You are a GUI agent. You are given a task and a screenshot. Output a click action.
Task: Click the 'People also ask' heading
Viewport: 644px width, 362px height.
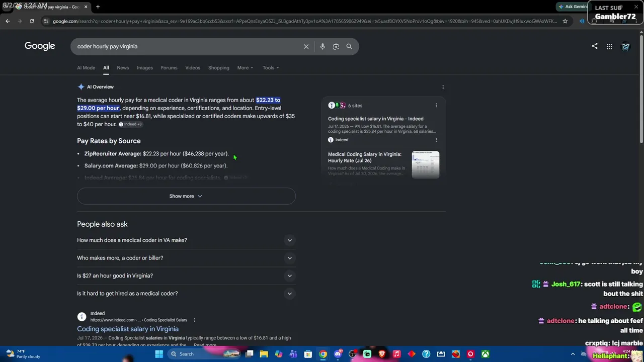tap(102, 224)
